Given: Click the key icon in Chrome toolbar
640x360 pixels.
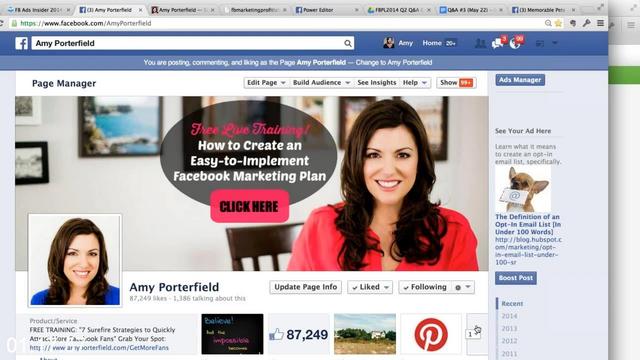Looking at the screenshot, I should [x=587, y=23].
